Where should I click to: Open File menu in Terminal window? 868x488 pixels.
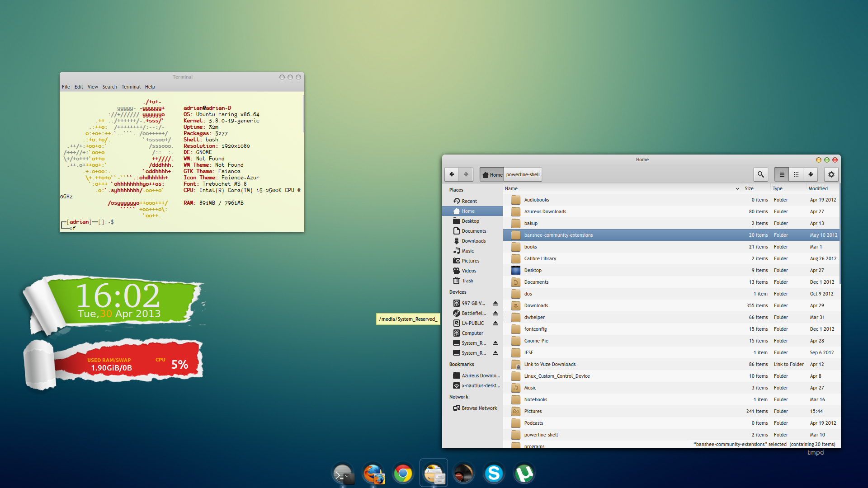click(x=66, y=87)
